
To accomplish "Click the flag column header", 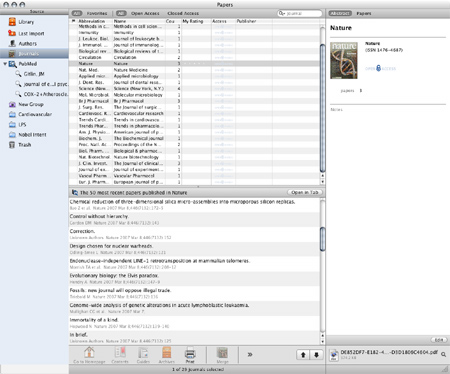I will click(x=73, y=21).
